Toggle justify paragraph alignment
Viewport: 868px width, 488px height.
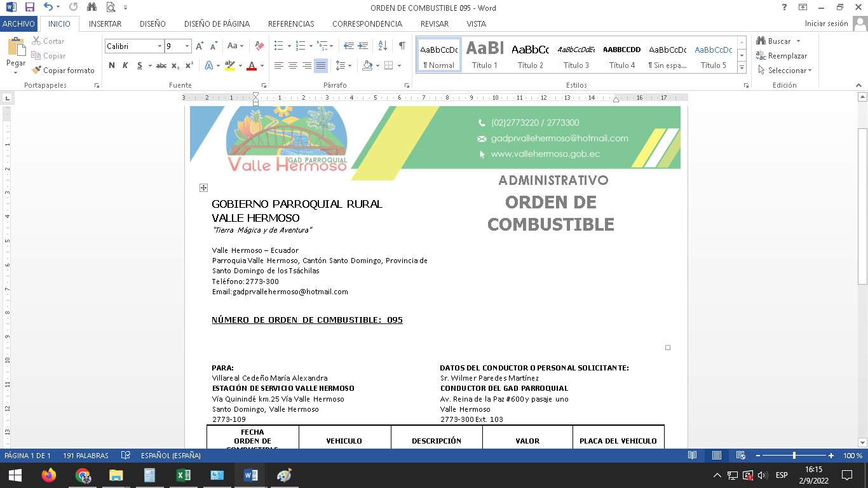coord(321,65)
